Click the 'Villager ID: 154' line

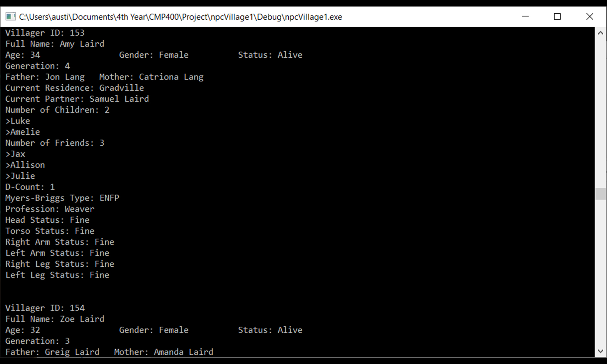tap(45, 308)
